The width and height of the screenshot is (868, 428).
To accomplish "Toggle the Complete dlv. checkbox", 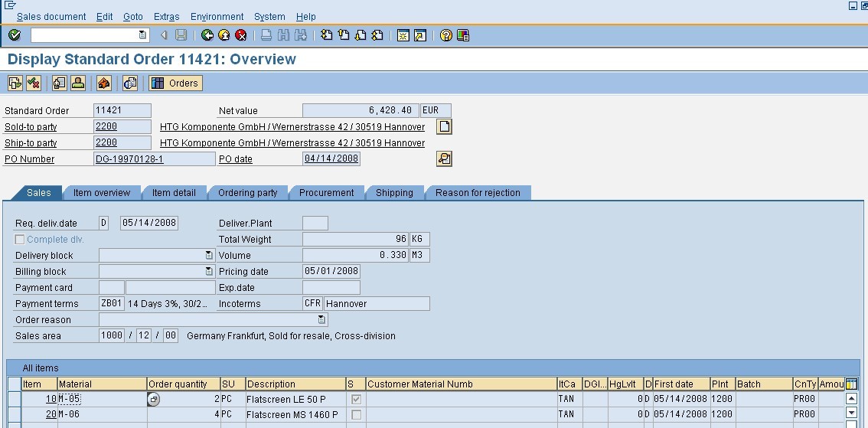I will point(20,240).
